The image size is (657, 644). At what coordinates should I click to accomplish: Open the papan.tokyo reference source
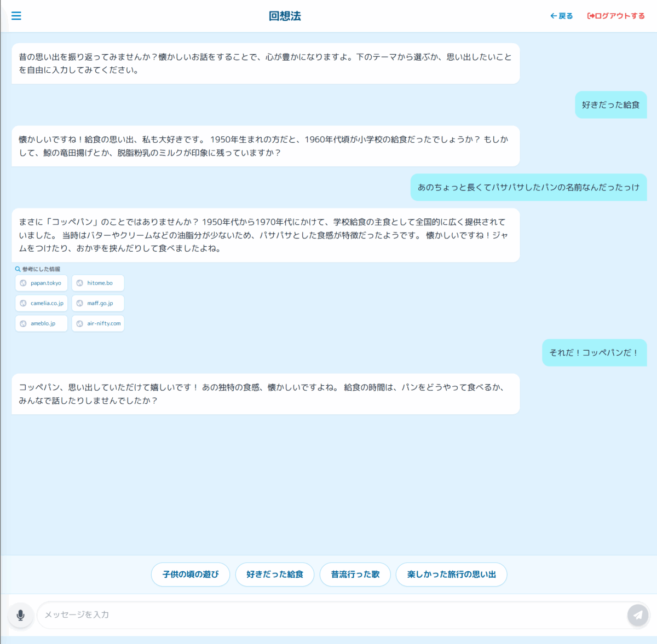point(42,283)
